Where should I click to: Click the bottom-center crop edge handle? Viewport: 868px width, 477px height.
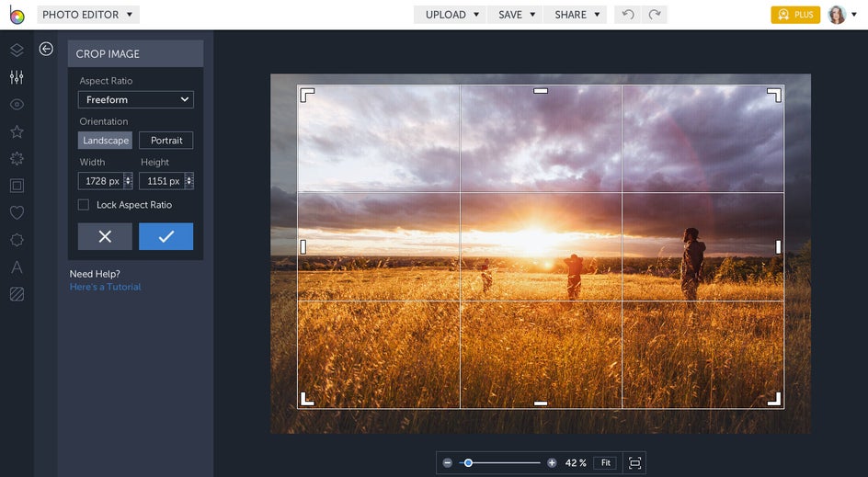[541, 403]
